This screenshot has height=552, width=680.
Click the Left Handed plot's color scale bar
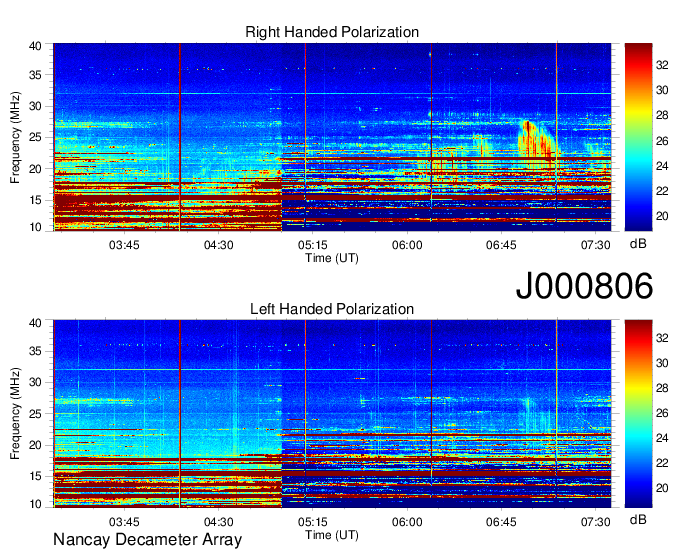pyautogui.click(x=638, y=414)
